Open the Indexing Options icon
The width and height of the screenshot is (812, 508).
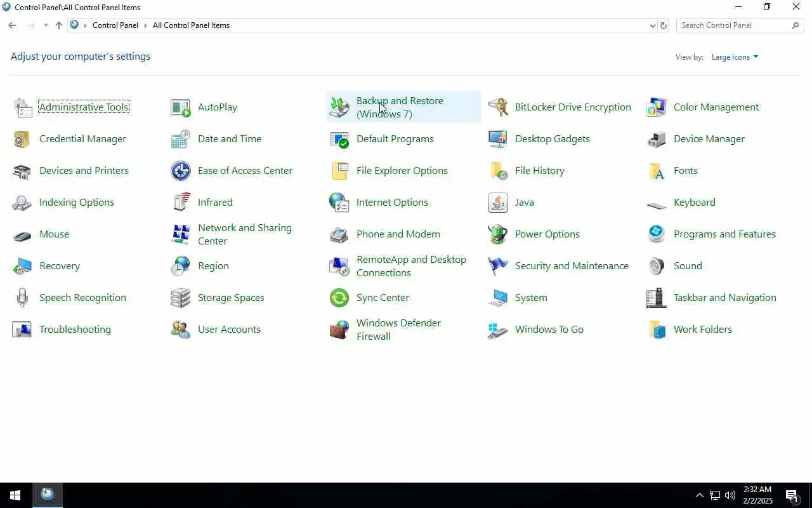coord(22,203)
